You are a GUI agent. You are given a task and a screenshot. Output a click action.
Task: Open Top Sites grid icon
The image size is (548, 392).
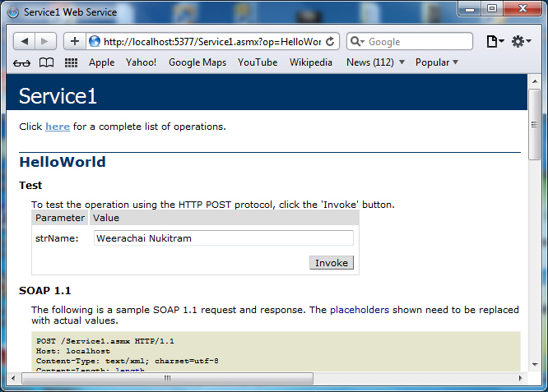71,62
